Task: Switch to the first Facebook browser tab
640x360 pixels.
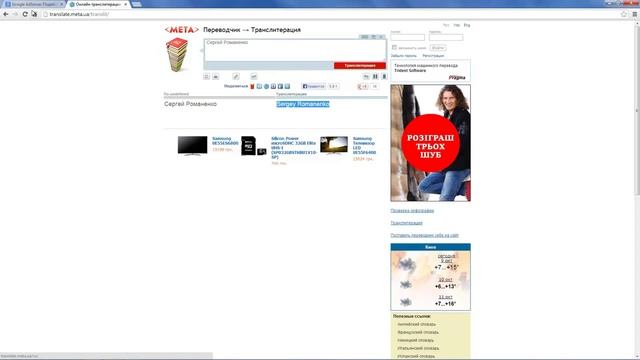Action: [33, 4]
